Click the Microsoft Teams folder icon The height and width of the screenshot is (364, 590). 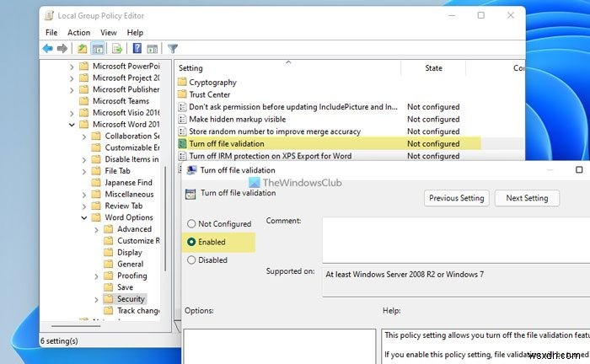click(84, 101)
